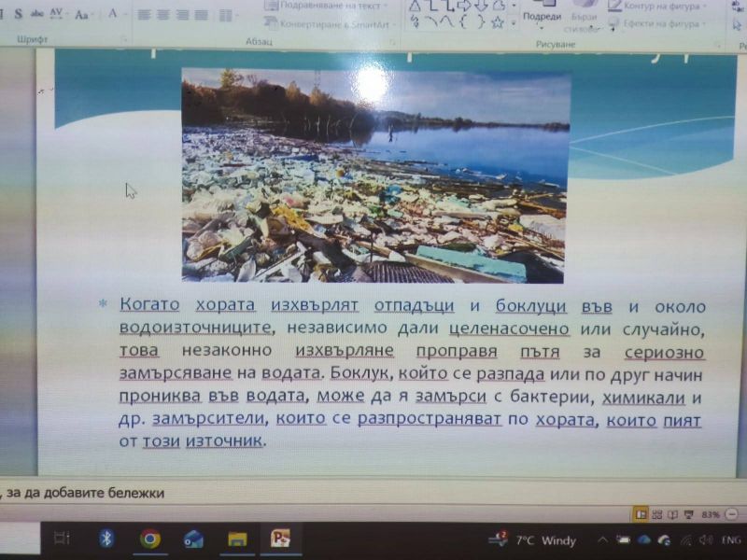Toggle align text right
This screenshot has width=747, height=560.
tap(181, 14)
